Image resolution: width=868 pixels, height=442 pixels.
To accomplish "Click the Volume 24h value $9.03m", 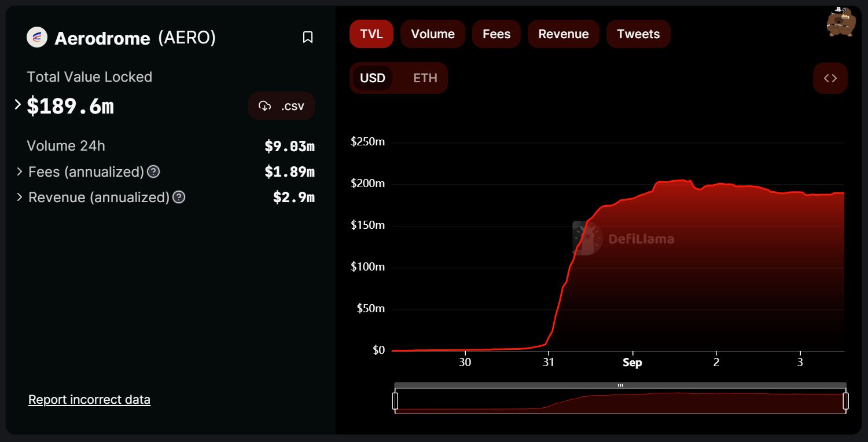I will pos(289,147).
